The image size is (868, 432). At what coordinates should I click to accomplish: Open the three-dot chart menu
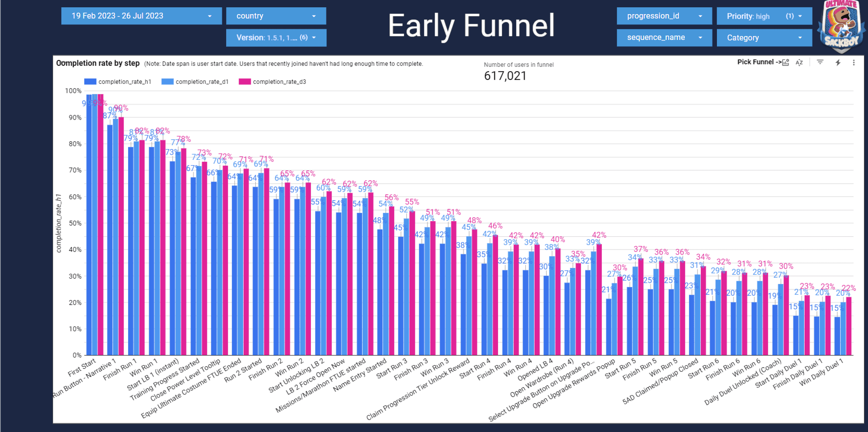pos(853,62)
